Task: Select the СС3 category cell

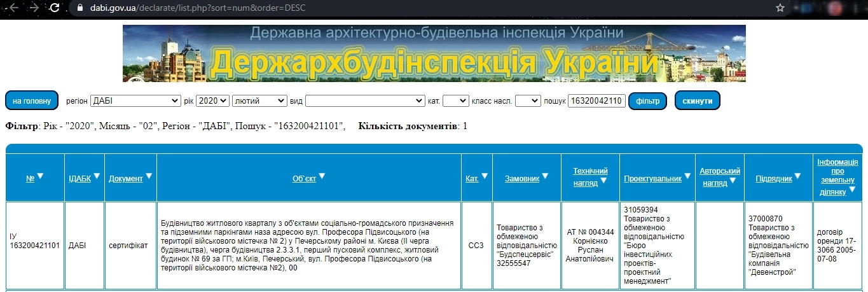Action: (x=476, y=245)
